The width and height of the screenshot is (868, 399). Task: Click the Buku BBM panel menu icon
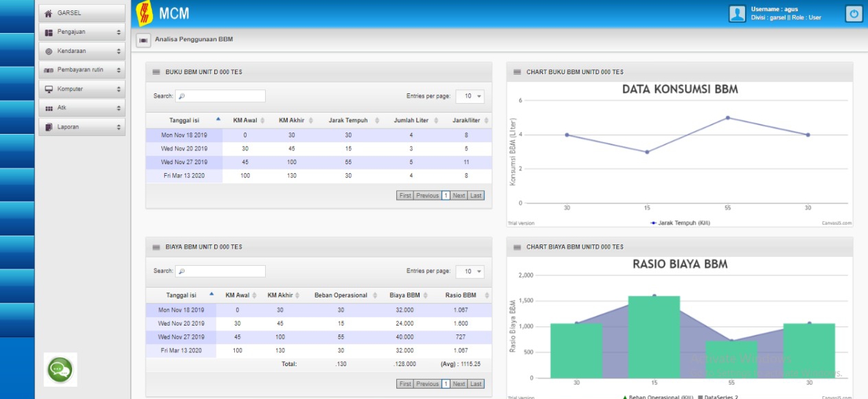(x=156, y=72)
